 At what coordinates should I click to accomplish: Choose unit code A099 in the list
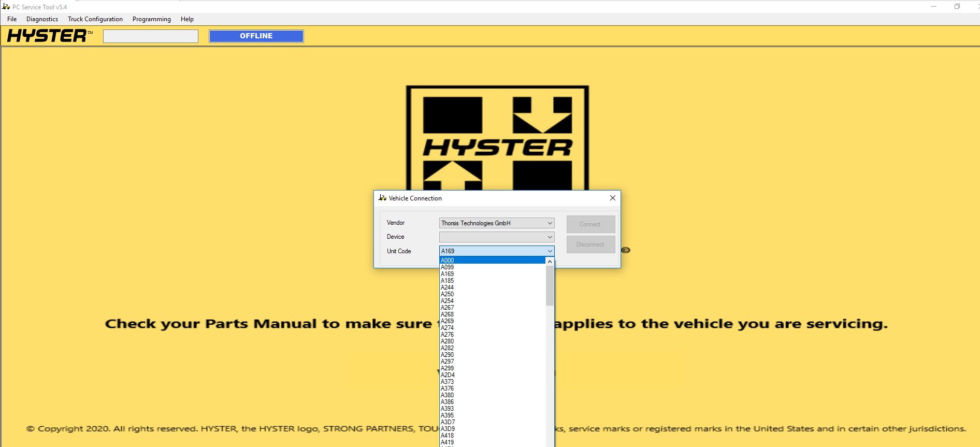448,267
